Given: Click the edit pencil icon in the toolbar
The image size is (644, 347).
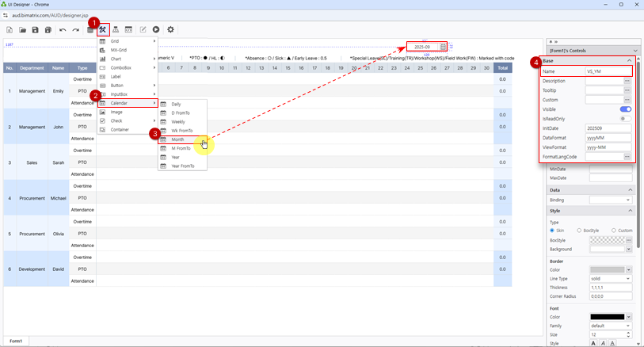Looking at the screenshot, I should click(143, 29).
